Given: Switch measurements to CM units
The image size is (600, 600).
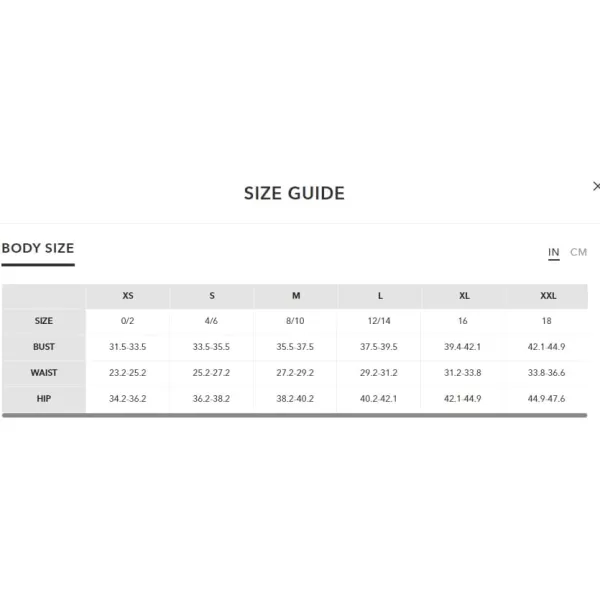Looking at the screenshot, I should pos(578,252).
